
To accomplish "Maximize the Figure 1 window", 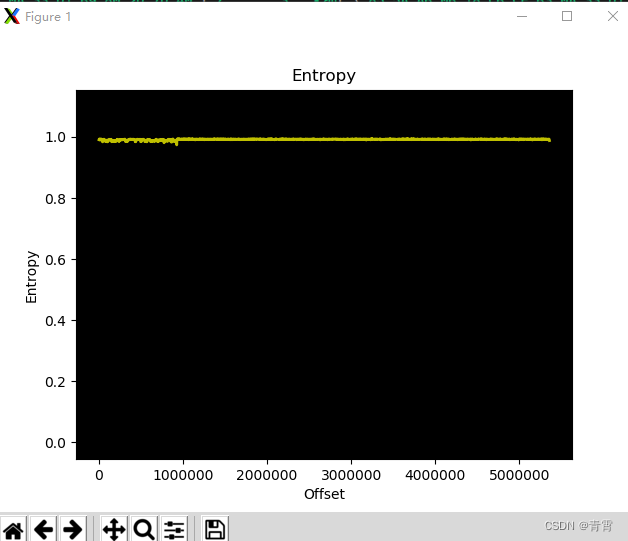I will [567, 16].
